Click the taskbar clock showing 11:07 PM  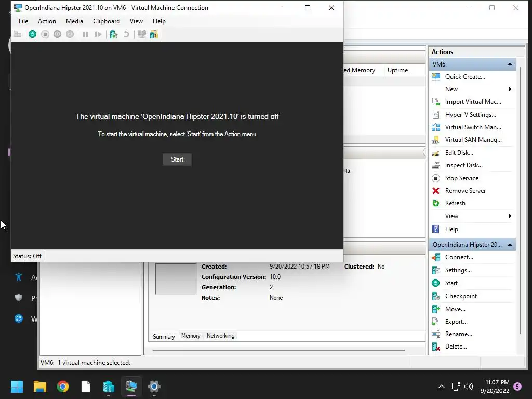coord(495,387)
